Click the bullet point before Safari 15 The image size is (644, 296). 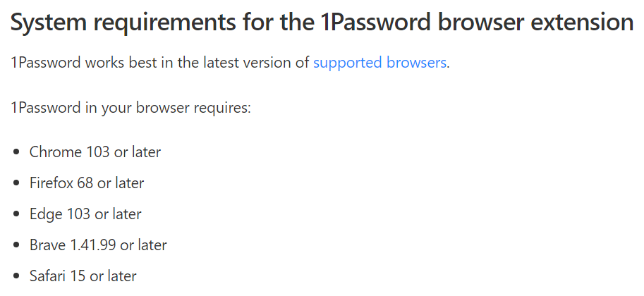[x=16, y=276]
